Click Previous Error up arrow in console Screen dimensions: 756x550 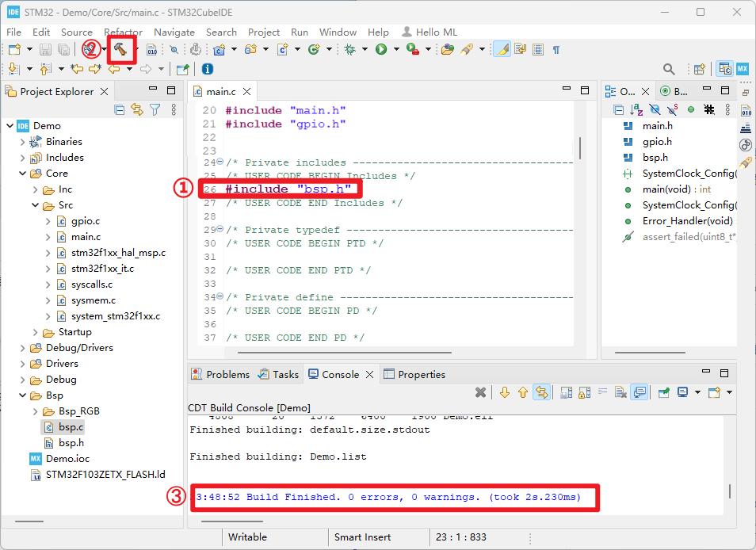pyautogui.click(x=523, y=392)
